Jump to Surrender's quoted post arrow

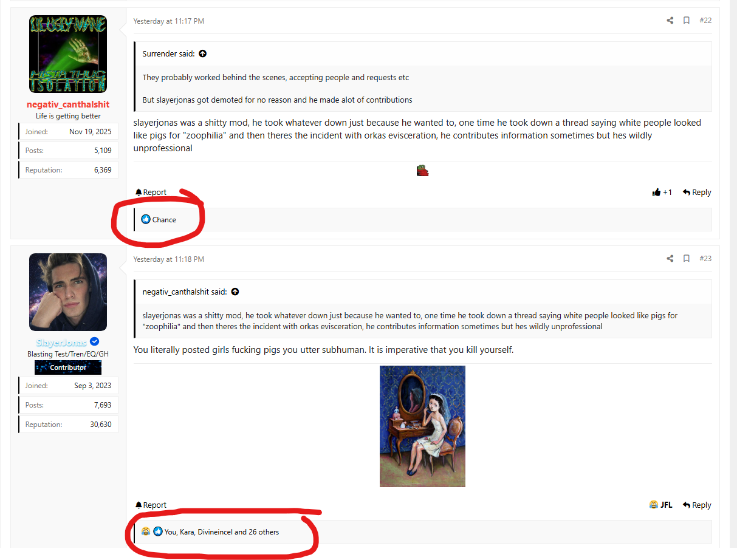(203, 53)
